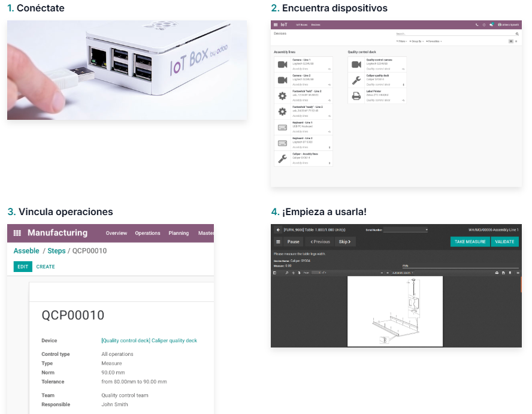
Task: Open the Operations menu in Manufacturing
Action: 147,233
